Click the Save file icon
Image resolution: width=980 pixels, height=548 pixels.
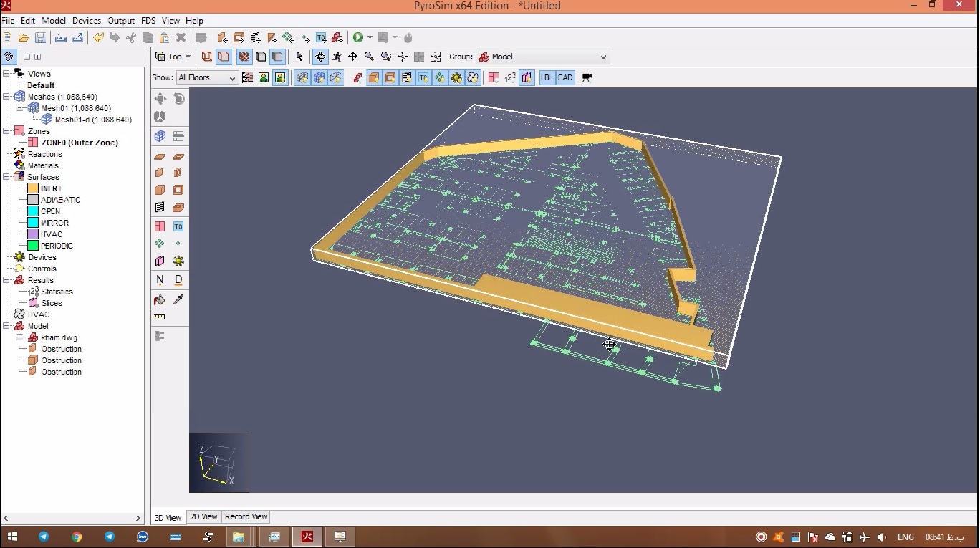click(40, 37)
